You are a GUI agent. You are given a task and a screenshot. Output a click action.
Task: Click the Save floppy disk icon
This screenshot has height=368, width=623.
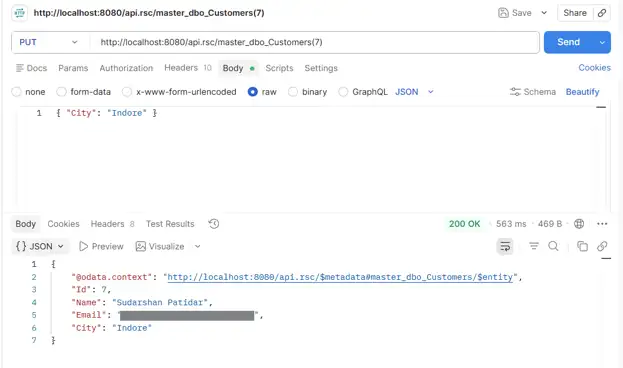pyautogui.click(x=503, y=13)
